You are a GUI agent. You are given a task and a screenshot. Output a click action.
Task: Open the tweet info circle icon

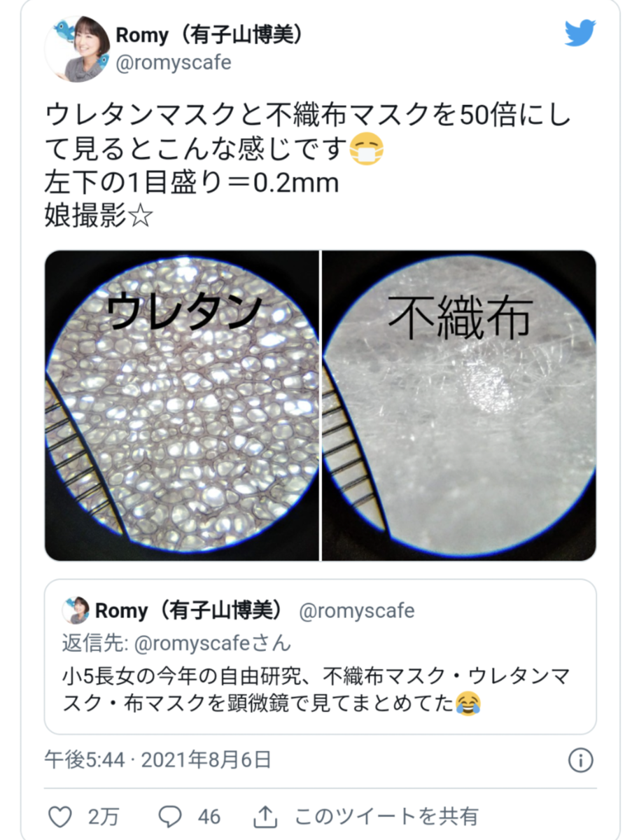[580, 759]
